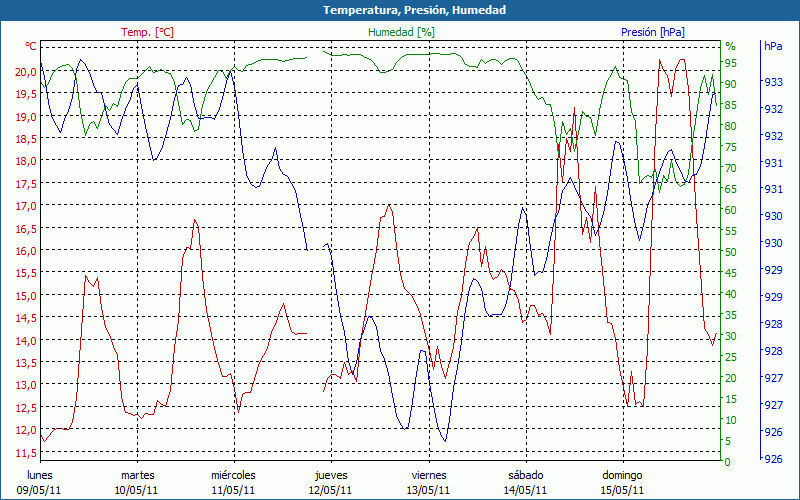Click the chart title Temperatura, Presión, Humedad
The image size is (800, 500).
400,10
